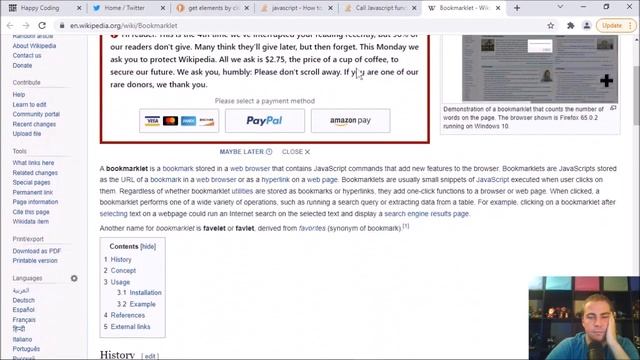Open the hyperlink article link

[275, 180]
